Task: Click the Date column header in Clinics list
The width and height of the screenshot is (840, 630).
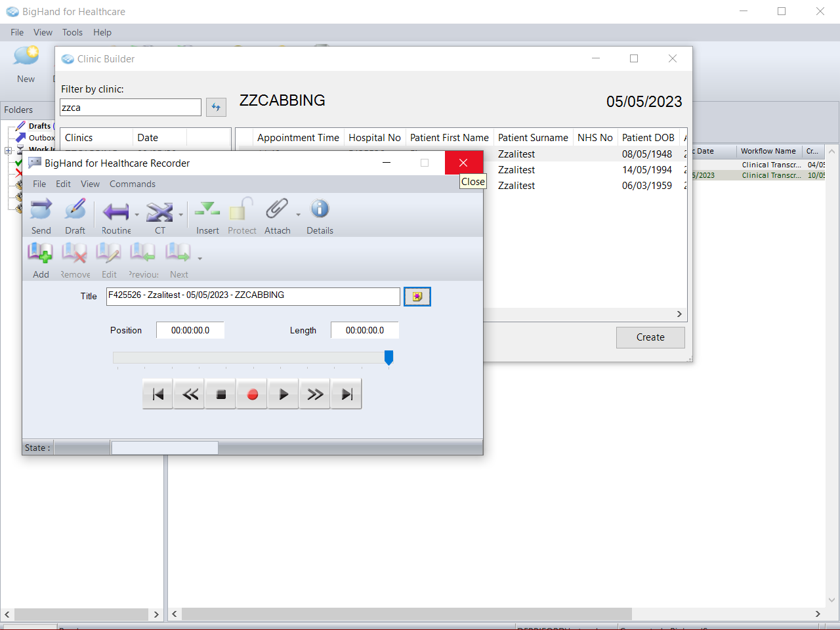Action: point(160,137)
